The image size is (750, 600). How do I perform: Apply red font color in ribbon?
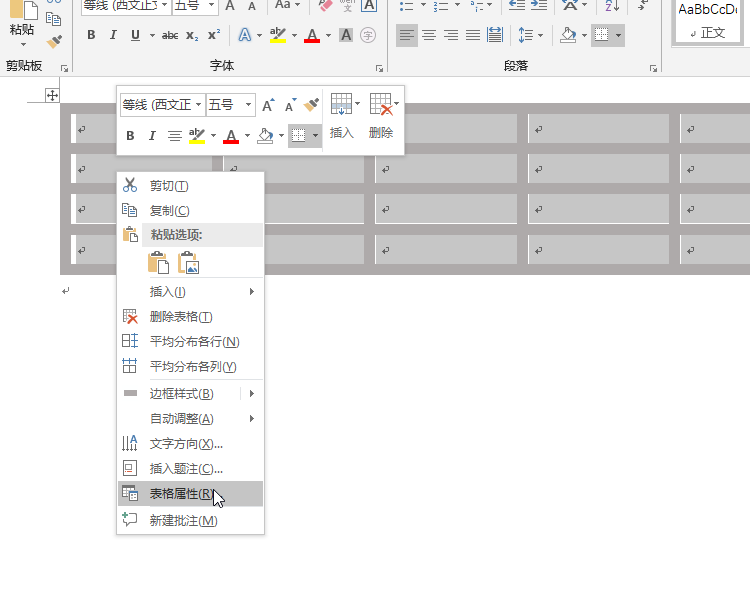(312, 35)
